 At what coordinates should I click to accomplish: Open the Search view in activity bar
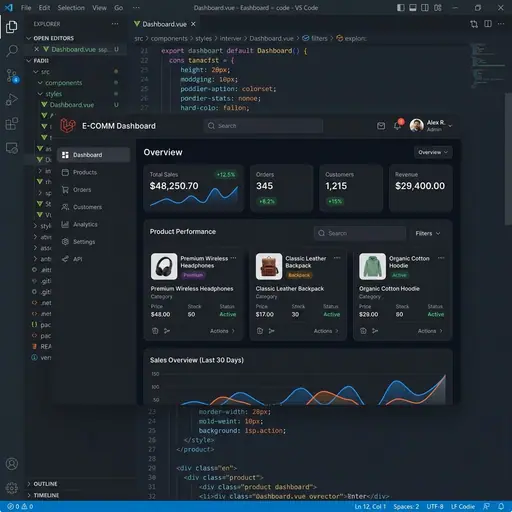pyautogui.click(x=12, y=51)
